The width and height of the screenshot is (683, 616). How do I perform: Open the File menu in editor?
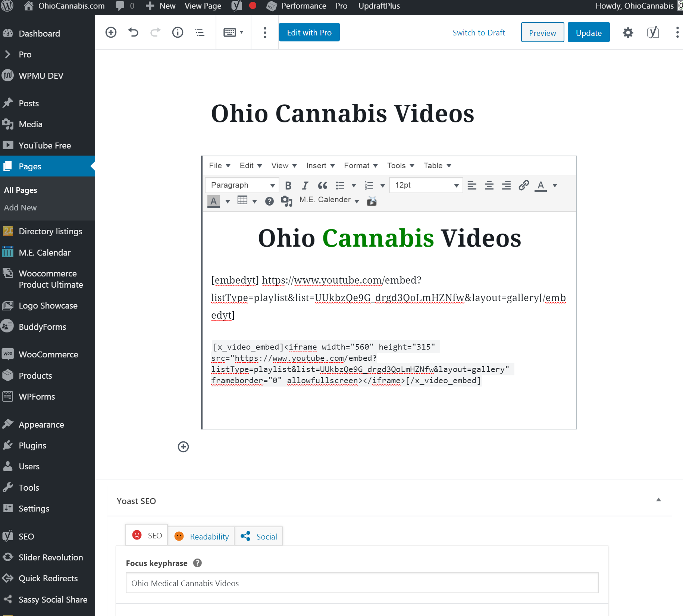(x=219, y=166)
